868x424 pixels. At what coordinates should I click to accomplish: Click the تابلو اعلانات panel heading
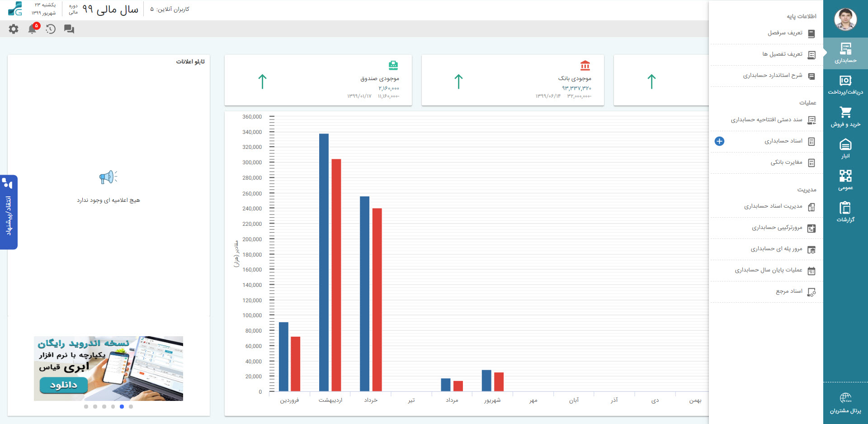190,62
